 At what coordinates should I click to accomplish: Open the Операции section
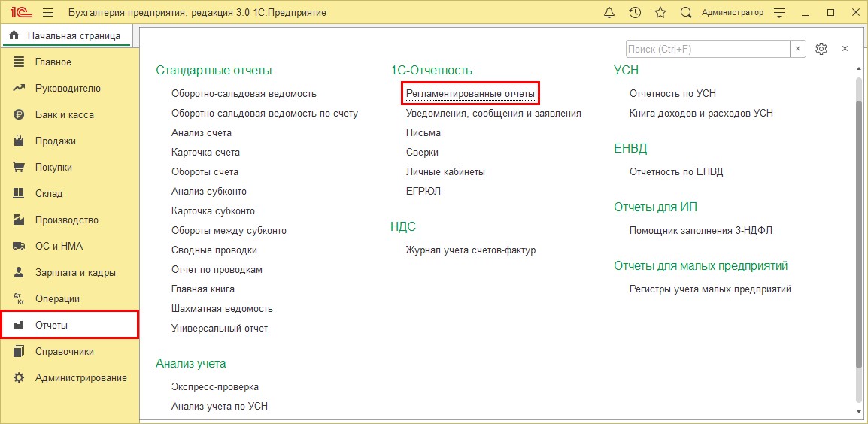tap(70, 298)
